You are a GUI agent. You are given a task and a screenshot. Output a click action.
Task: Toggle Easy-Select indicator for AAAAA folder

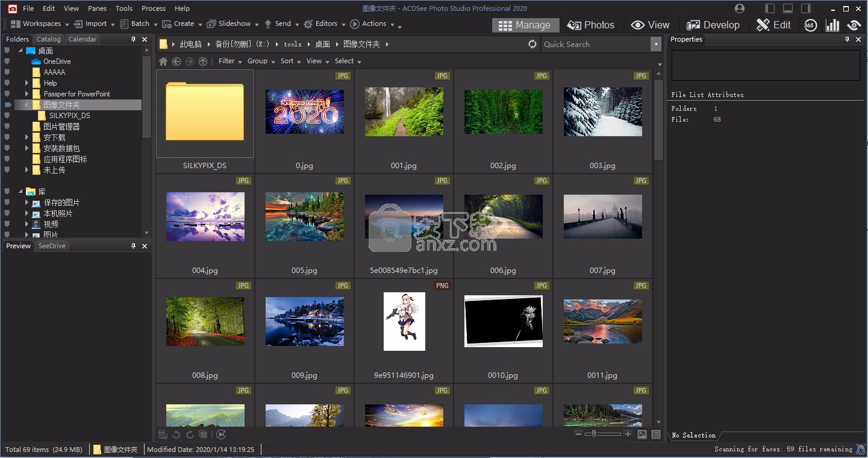click(7, 72)
